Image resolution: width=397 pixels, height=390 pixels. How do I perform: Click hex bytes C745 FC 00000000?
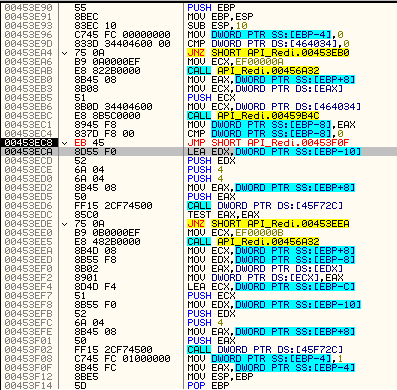coord(122,34)
